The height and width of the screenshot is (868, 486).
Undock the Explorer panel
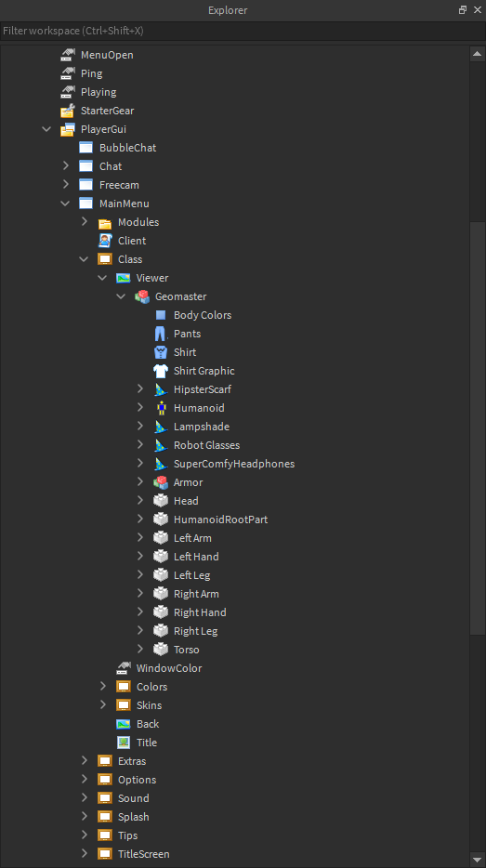(463, 10)
